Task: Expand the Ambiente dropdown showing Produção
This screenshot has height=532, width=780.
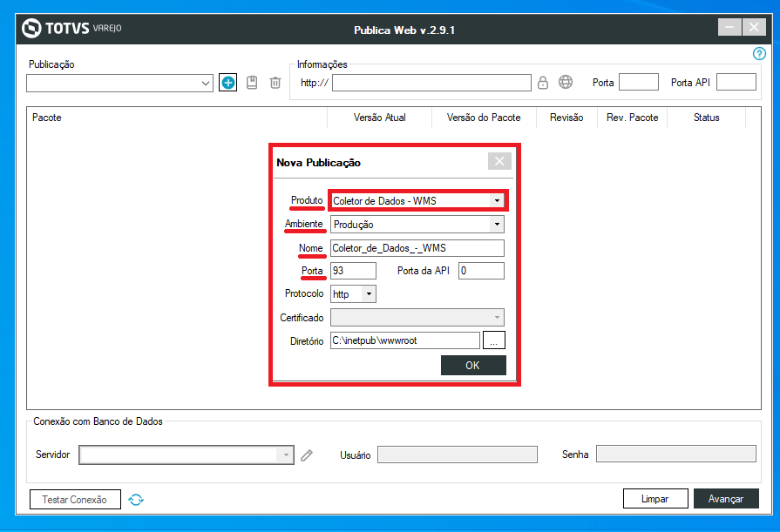Action: (x=497, y=225)
